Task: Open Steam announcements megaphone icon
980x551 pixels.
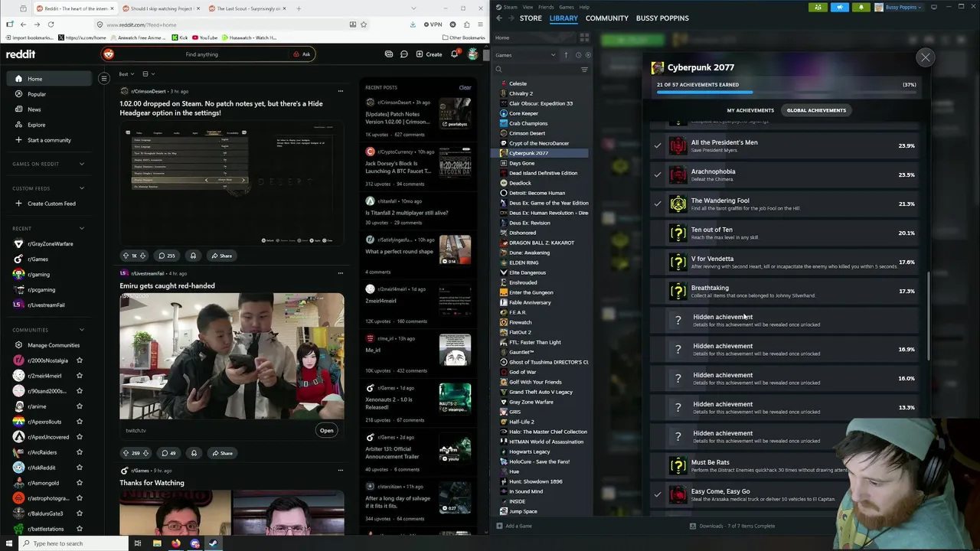Action: click(x=840, y=7)
